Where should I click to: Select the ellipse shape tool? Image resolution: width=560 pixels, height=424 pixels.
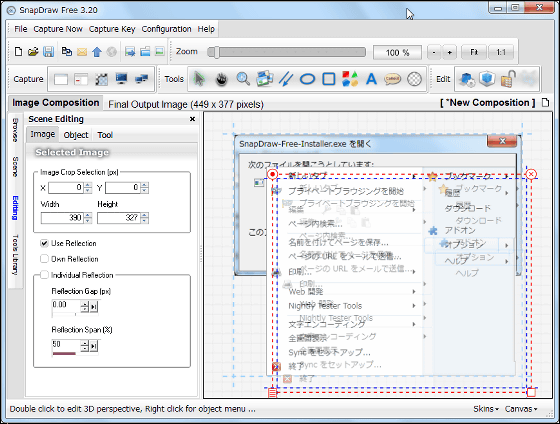[307, 79]
